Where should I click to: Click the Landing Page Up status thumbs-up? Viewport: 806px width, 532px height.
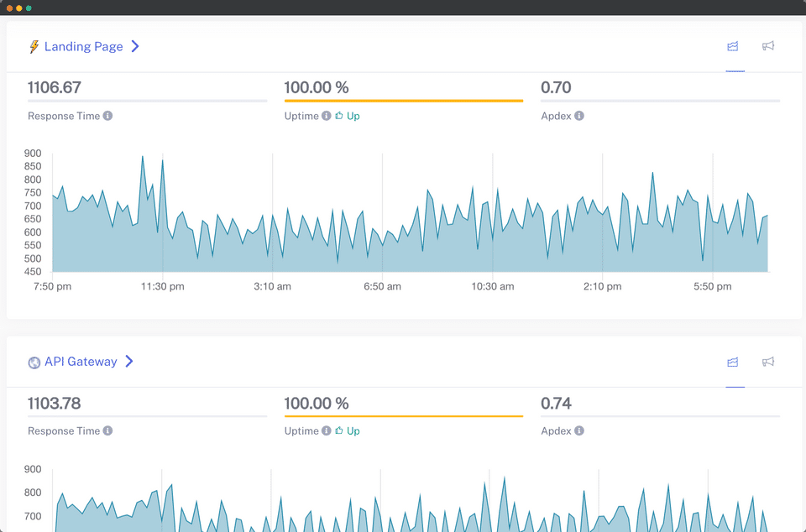(x=339, y=116)
